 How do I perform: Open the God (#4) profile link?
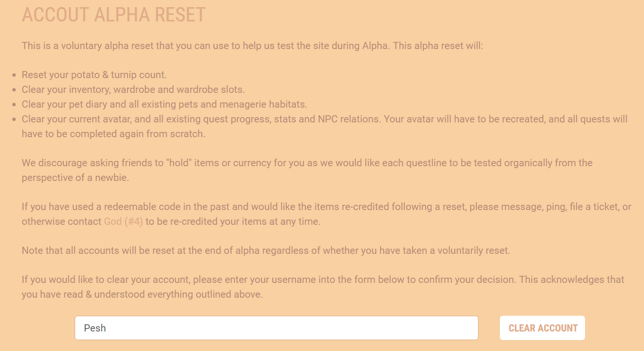coord(123,221)
